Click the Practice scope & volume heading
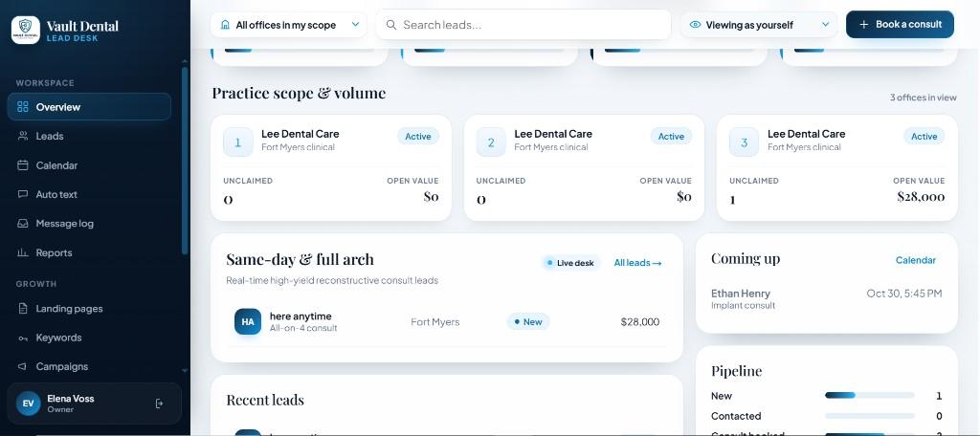 (299, 93)
